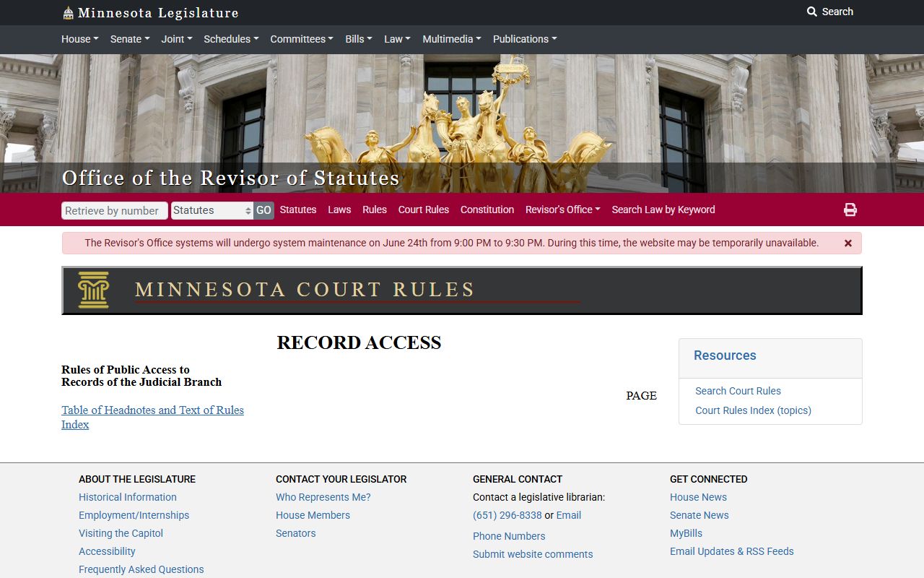This screenshot has height=578, width=924.
Task: Click the Court Rules column emblem
Action: pyautogui.click(x=93, y=290)
